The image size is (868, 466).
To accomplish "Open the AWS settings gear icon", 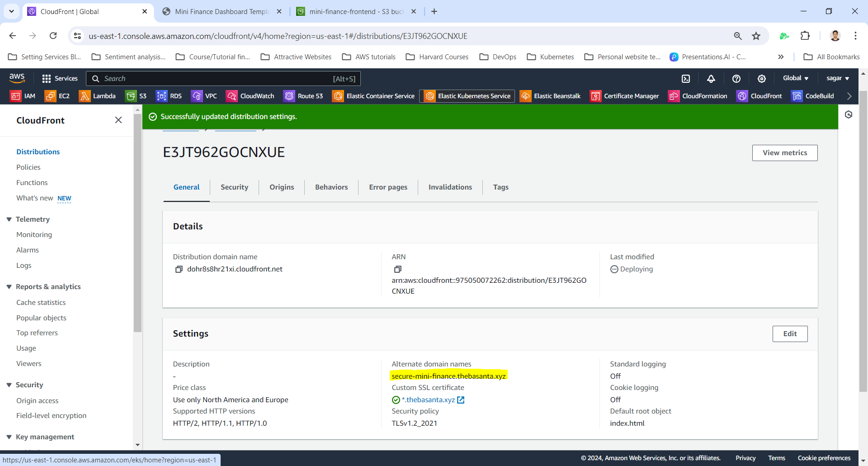I will (762, 79).
